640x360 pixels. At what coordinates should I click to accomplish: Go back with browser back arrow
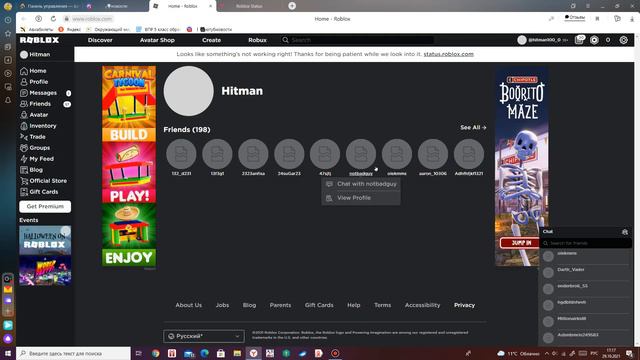tap(24, 19)
